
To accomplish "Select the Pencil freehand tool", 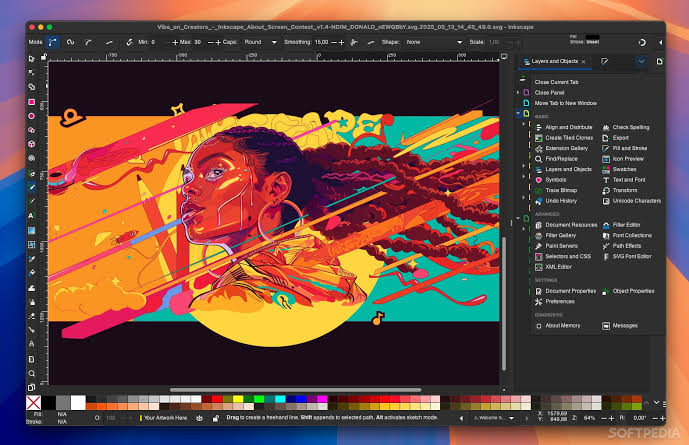I will point(31,187).
